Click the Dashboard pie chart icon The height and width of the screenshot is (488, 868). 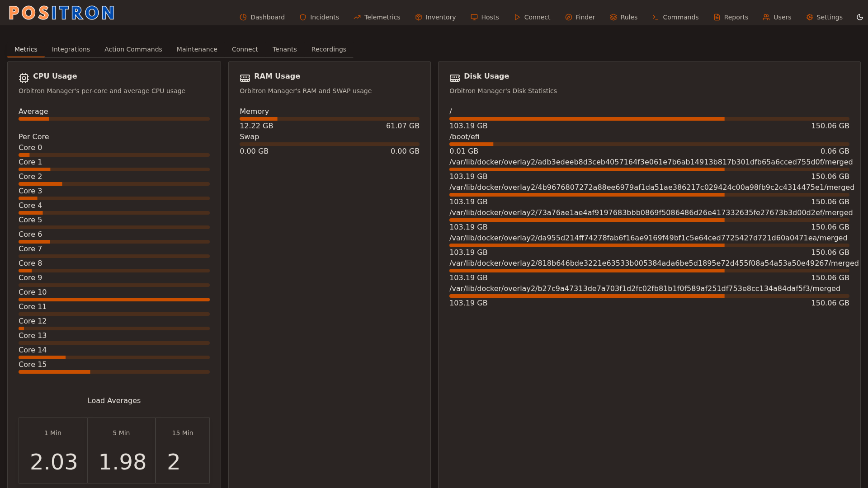coord(243,17)
